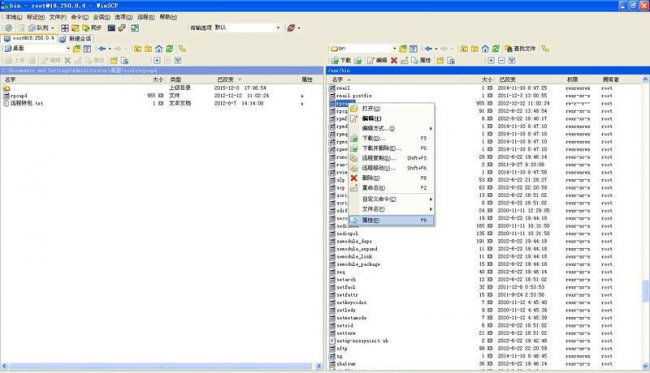Click parent directory icon in local panel

point(137,48)
